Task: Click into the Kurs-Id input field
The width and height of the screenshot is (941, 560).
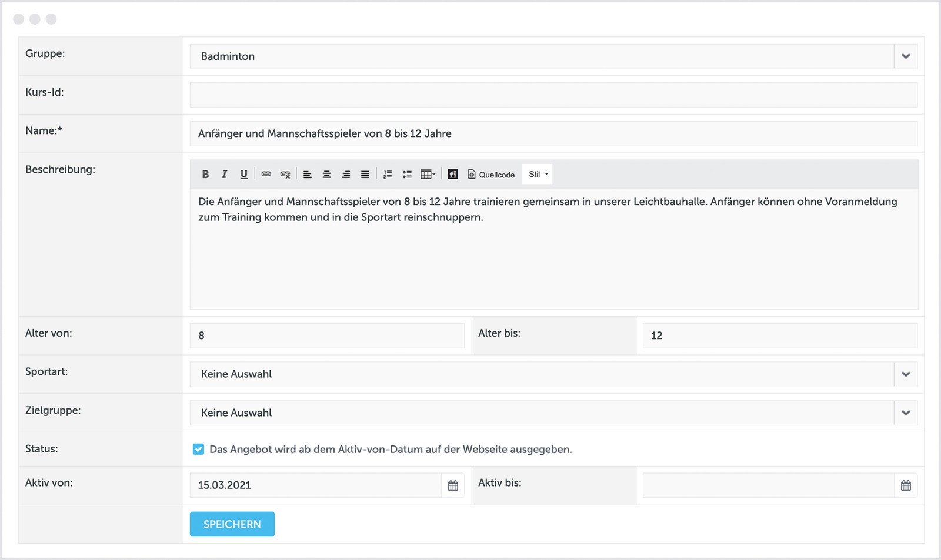Action: pyautogui.click(x=553, y=95)
